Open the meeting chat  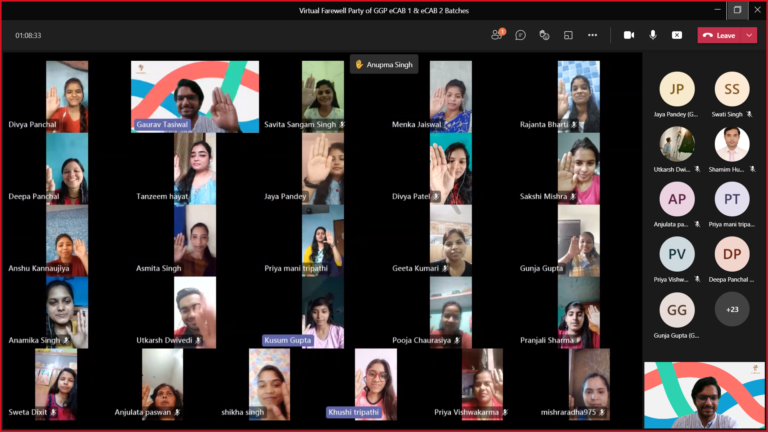point(521,35)
